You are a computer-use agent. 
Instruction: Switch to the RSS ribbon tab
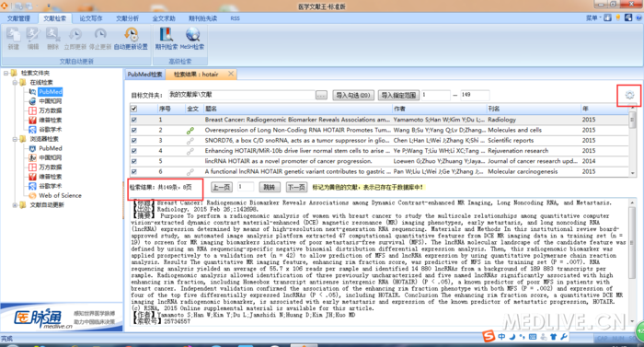235,18
